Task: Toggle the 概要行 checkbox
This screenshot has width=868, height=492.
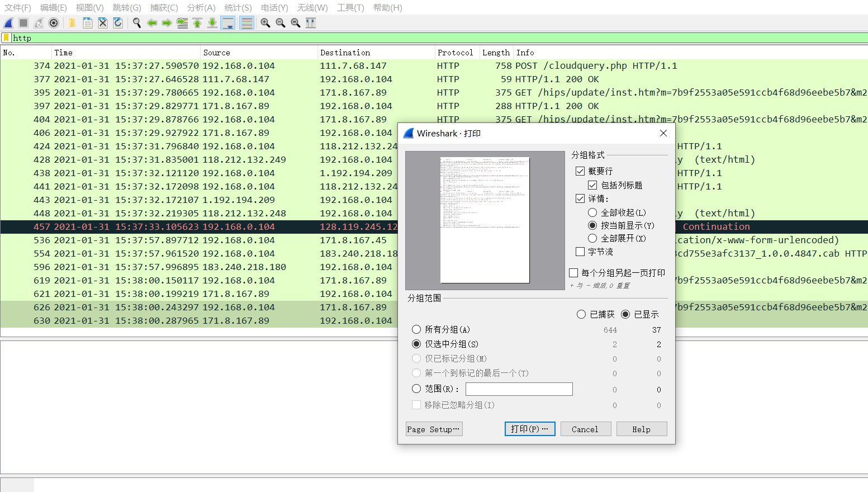Action: (x=580, y=171)
